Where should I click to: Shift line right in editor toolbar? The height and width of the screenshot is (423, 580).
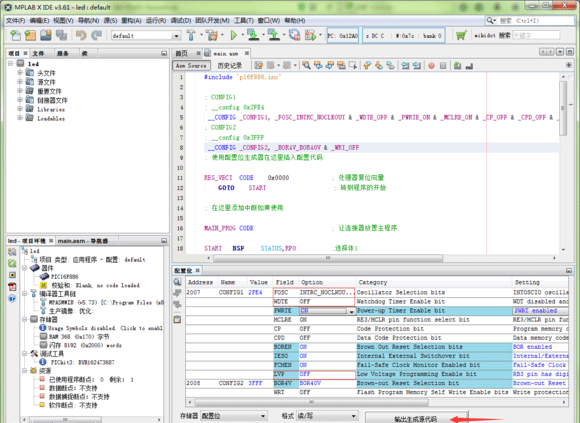(x=417, y=66)
